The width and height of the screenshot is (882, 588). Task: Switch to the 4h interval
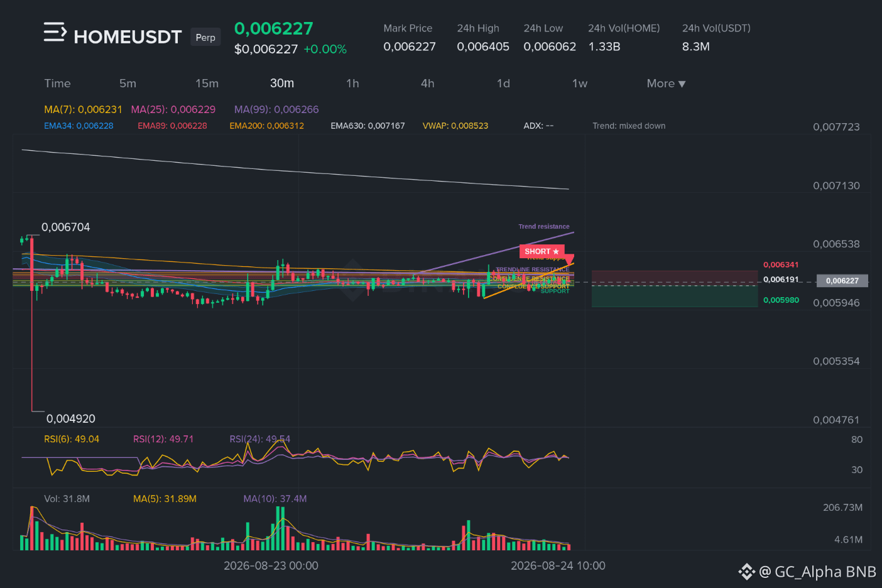[x=427, y=84]
